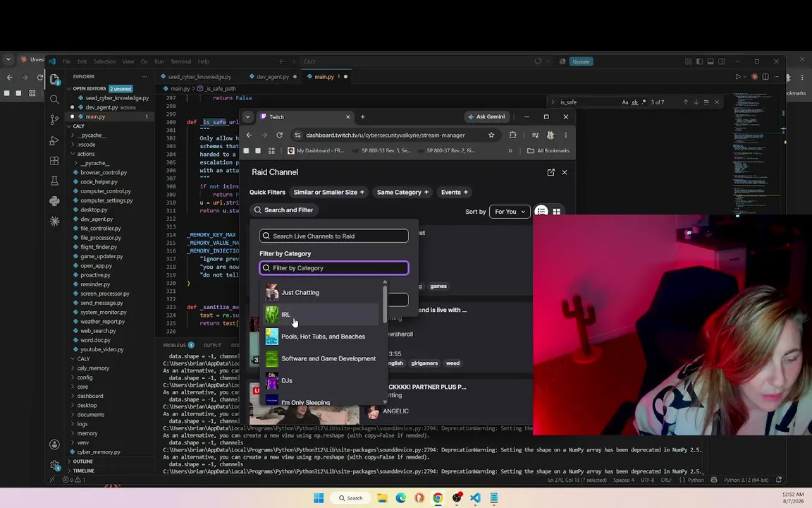Toggle Use Regular Expression in the find widget
This screenshot has width=812, height=508.
tap(644, 102)
